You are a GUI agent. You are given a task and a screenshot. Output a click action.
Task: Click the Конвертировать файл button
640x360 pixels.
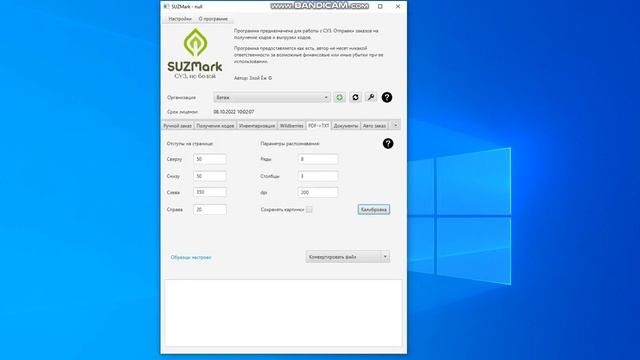tap(343, 257)
